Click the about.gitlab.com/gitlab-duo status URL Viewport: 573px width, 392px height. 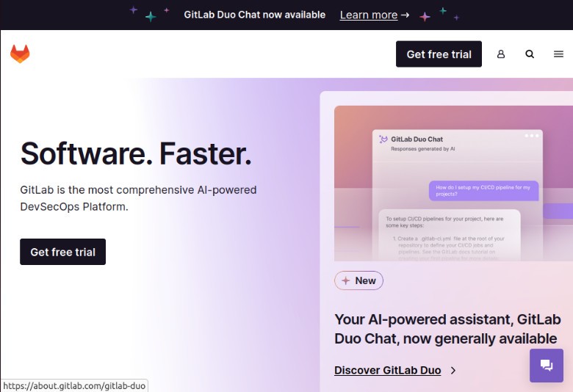pos(74,386)
